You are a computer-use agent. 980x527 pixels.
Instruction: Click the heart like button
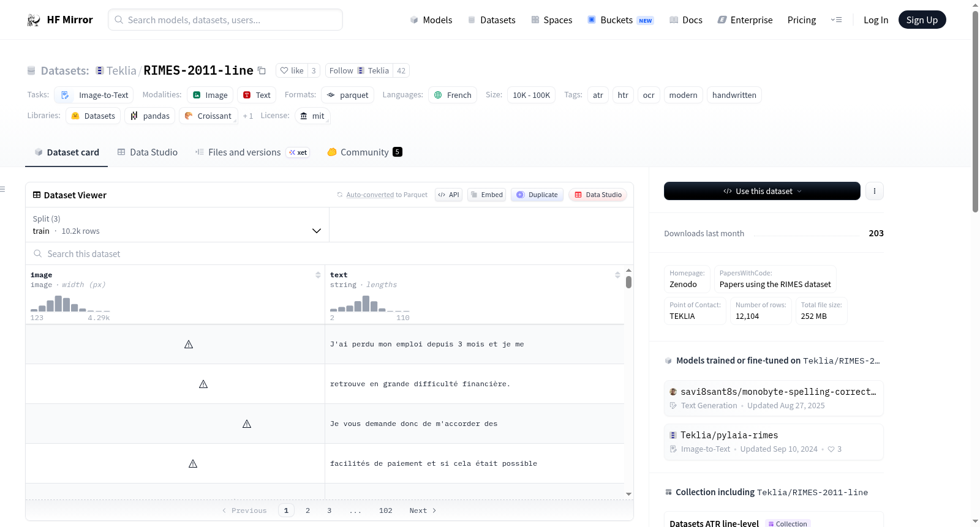(x=292, y=70)
